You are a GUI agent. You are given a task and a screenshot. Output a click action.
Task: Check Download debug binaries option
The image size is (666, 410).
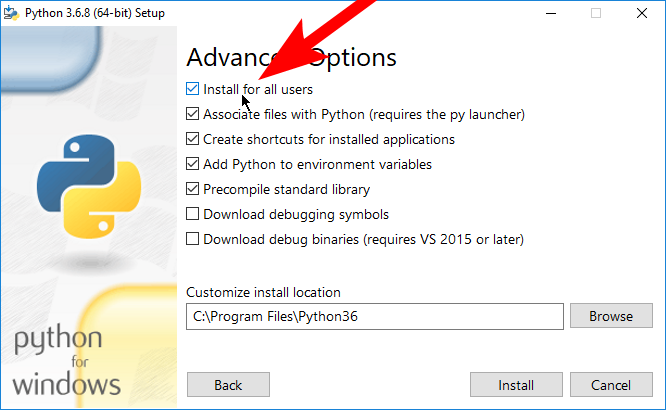[x=193, y=239]
